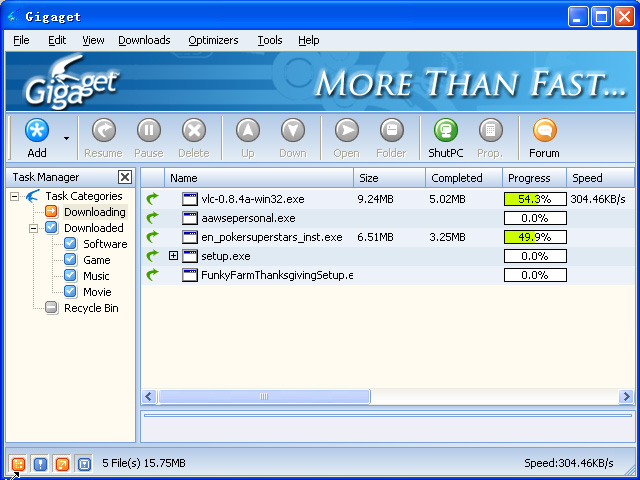
Task: Click the 49.9% progress bar
Action: point(535,237)
